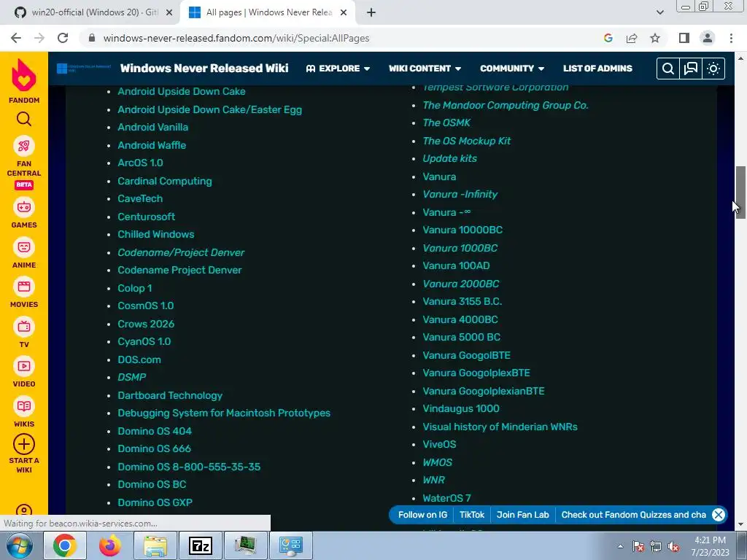Click the browser address bar URL
The image size is (747, 560).
236,38
